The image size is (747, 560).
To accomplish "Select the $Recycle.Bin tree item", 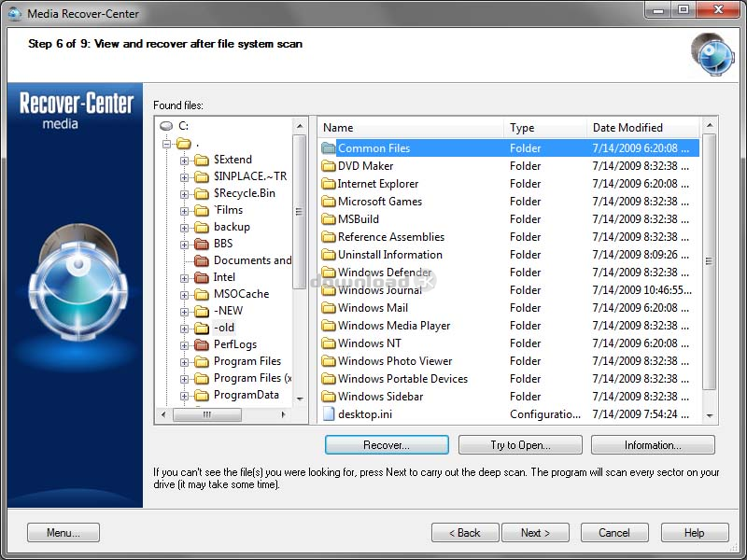I will point(245,193).
